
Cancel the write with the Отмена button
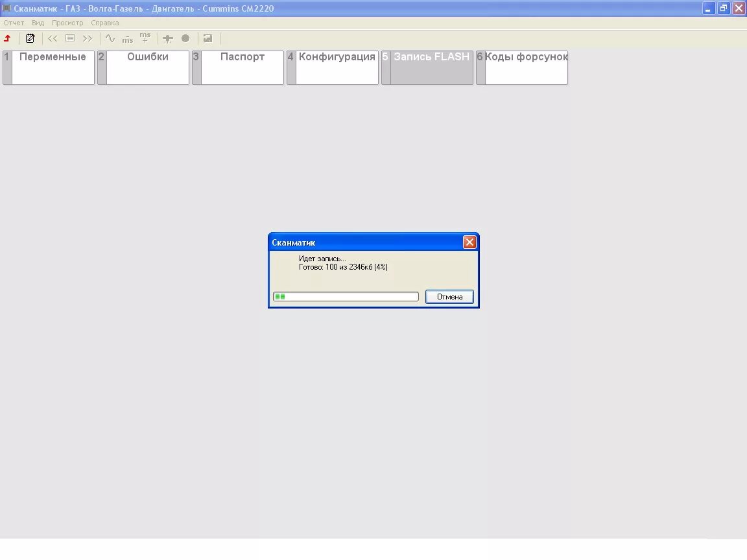click(449, 297)
